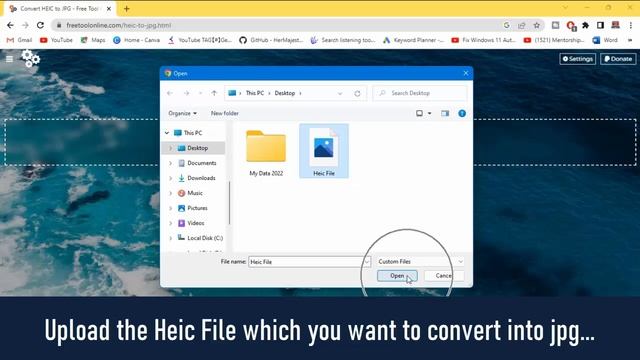Go up one folder level

214,93
